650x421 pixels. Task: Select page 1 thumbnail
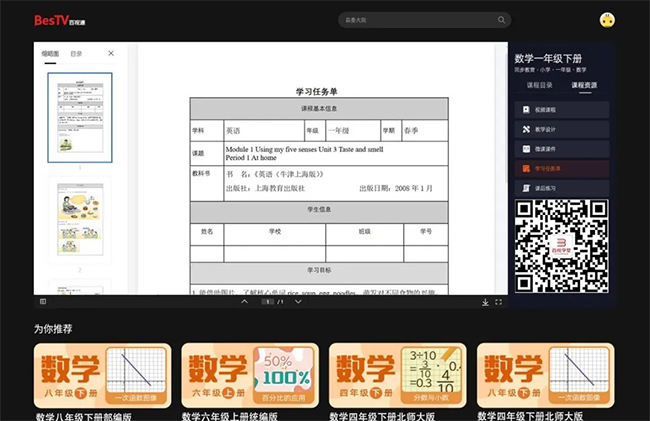coord(80,117)
